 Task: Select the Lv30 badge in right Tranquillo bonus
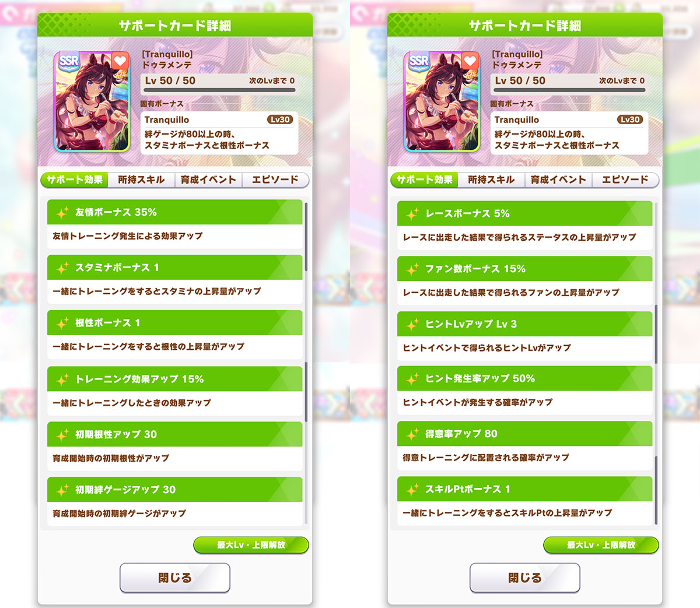630,120
